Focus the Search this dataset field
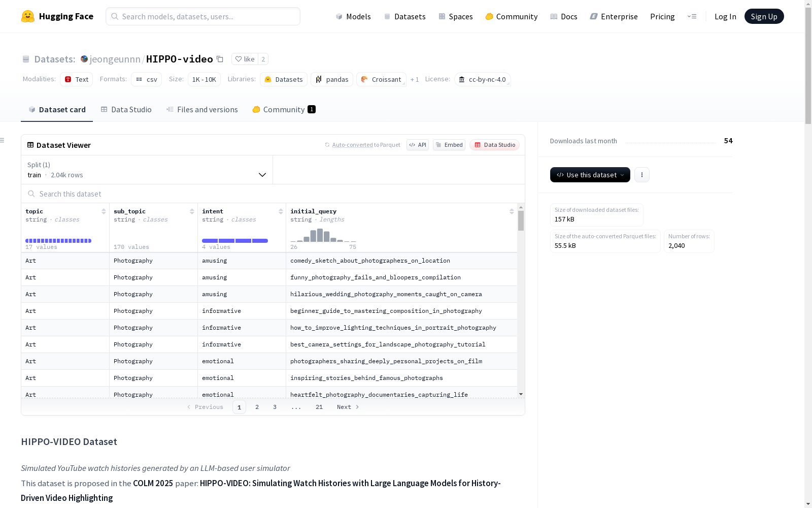812x508 pixels. click(x=273, y=194)
